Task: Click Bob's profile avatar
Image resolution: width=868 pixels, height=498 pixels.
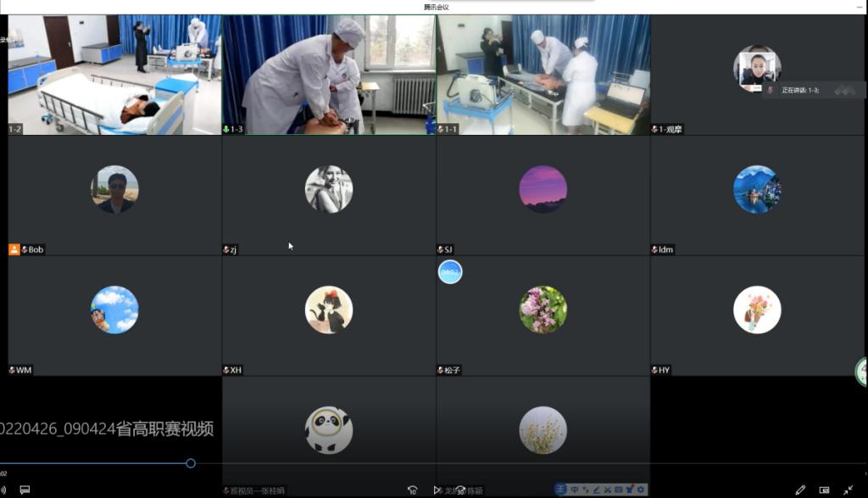Action: pos(114,189)
